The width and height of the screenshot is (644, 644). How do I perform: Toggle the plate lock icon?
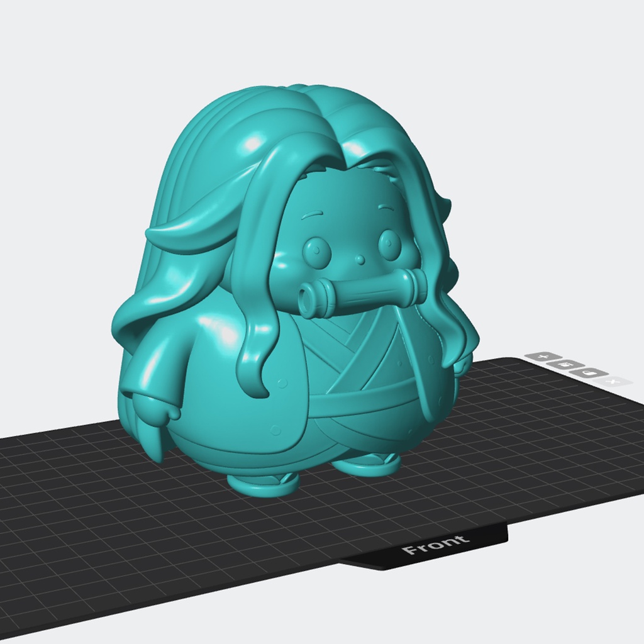pyautogui.click(x=590, y=373)
